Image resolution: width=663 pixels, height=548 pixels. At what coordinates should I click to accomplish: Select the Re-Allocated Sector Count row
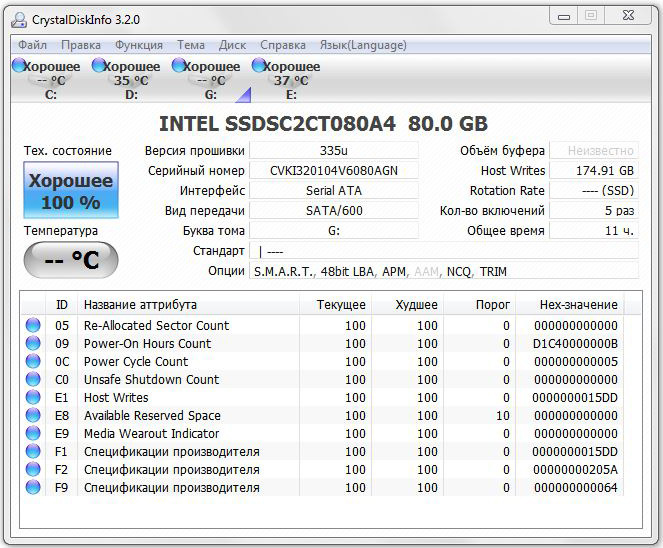point(323,325)
